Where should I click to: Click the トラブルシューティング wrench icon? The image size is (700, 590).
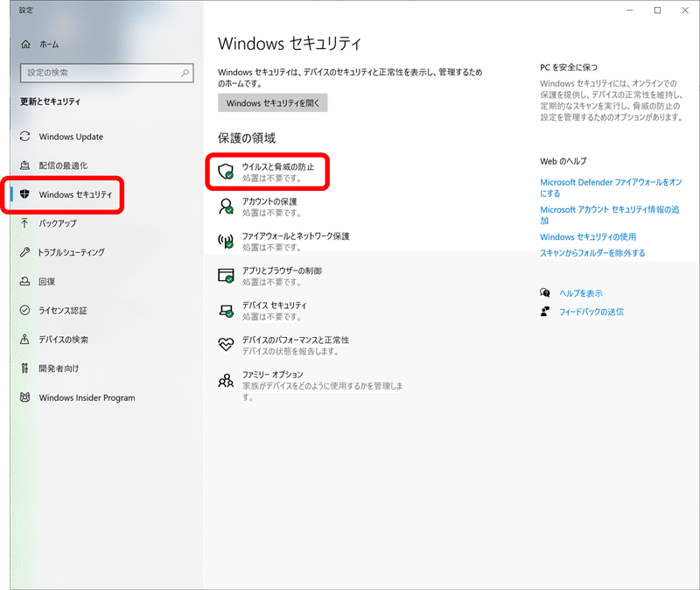(25, 252)
